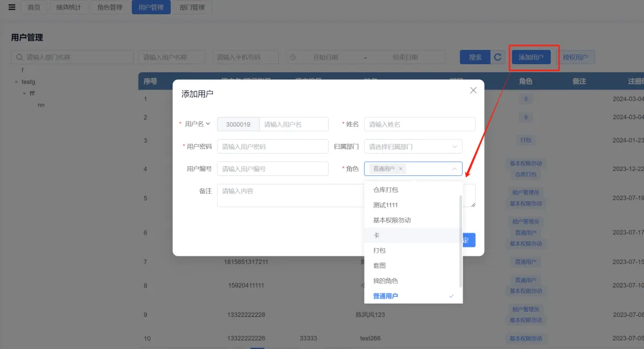The image size is (644, 349).
Task: Click the clock icon in date range
Action: coord(293,57)
